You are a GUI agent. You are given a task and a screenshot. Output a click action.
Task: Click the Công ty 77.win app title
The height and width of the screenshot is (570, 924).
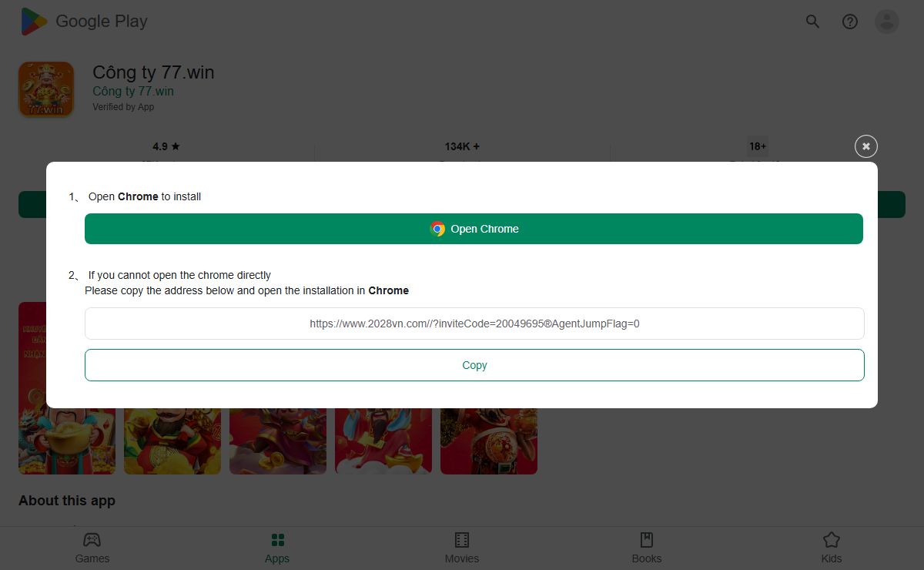(153, 72)
